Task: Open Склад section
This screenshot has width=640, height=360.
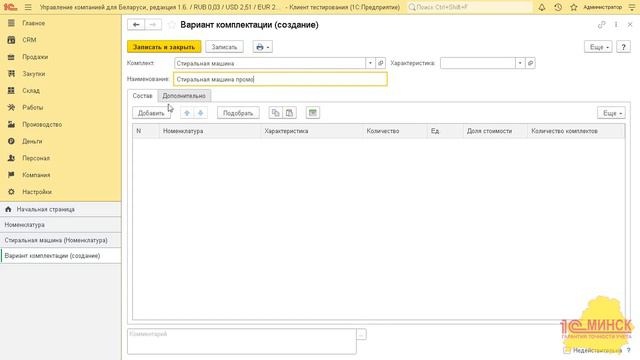Action: coord(31,91)
